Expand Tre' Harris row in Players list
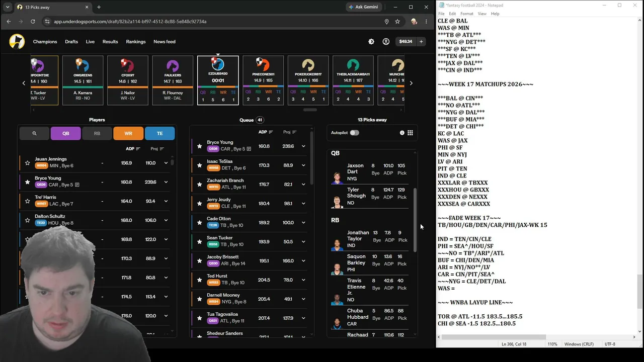644x362 pixels. tap(166, 201)
